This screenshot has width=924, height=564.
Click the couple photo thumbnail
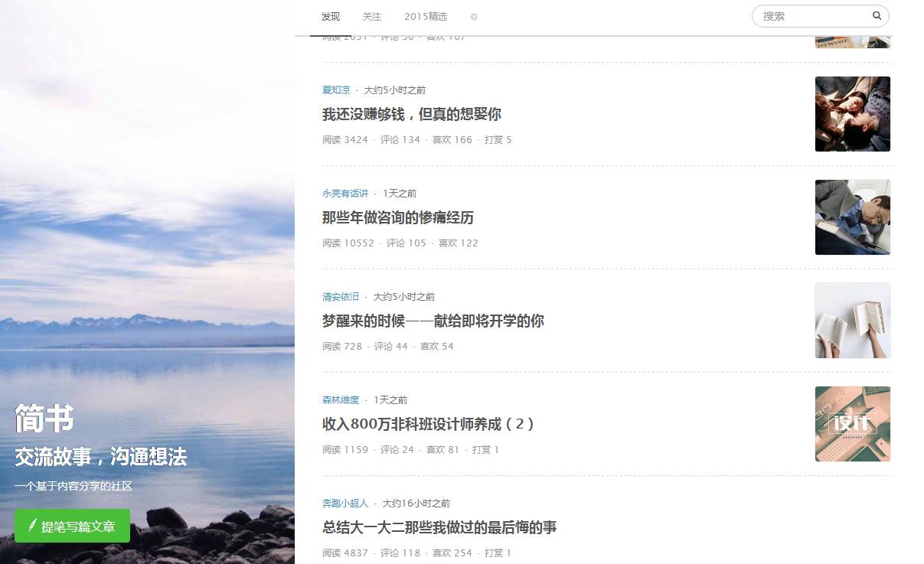[x=853, y=114]
